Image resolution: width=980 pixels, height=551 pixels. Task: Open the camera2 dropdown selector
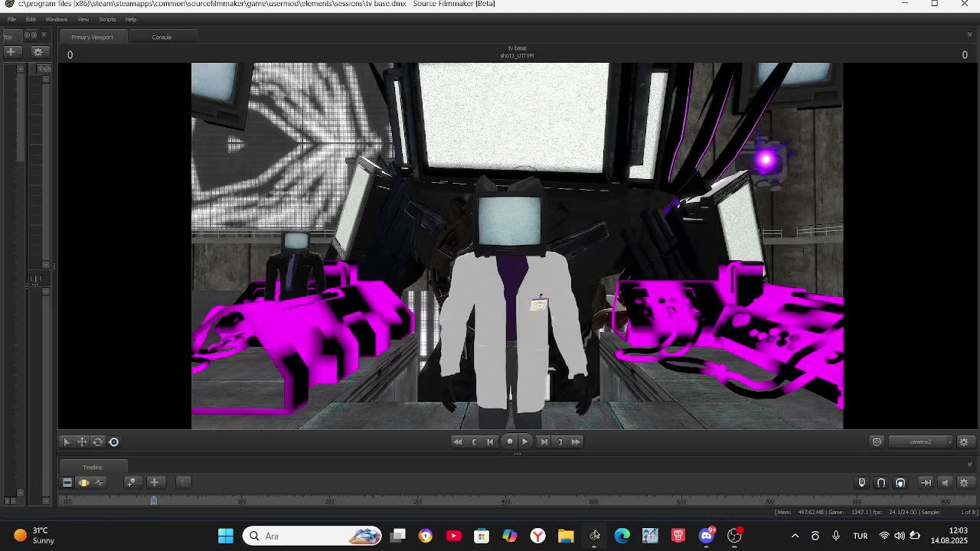coord(922,442)
